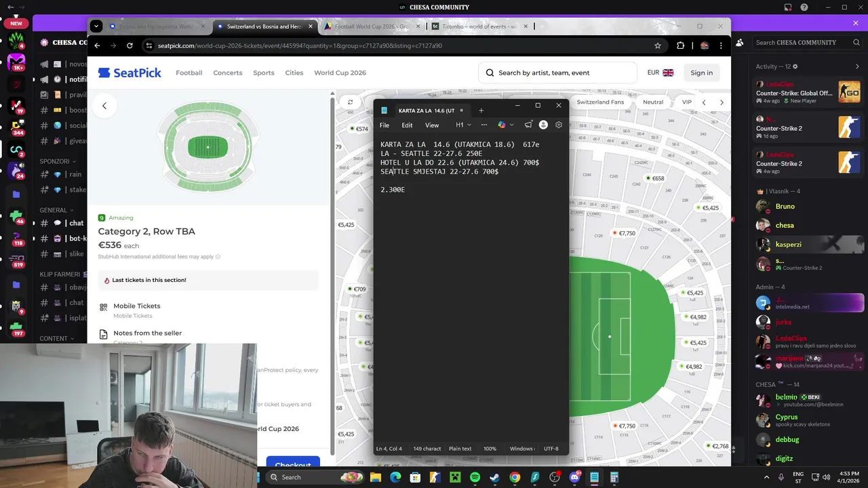Open Notepad settings gear

559,125
